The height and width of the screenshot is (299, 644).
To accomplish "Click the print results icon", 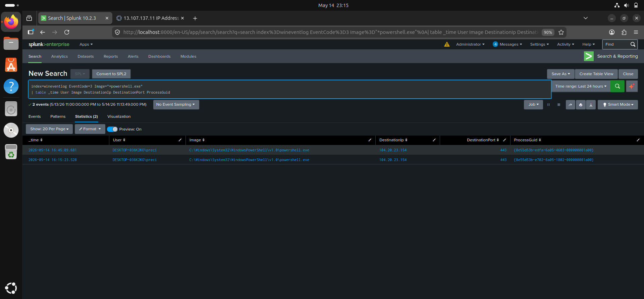I will click(x=581, y=105).
